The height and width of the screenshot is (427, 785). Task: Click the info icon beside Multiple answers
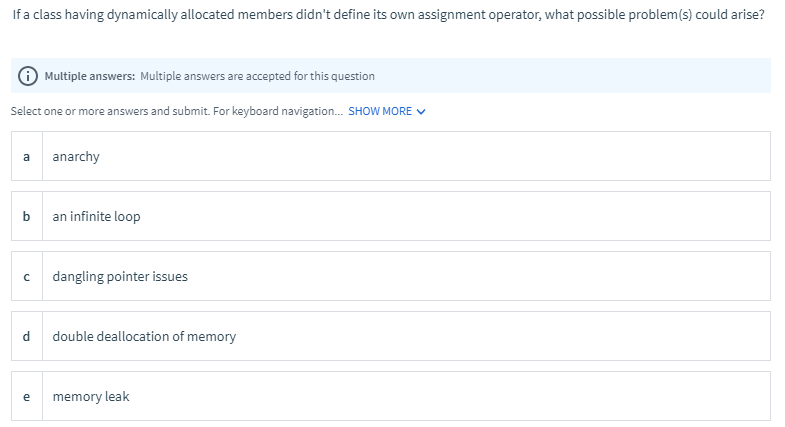tap(30, 76)
